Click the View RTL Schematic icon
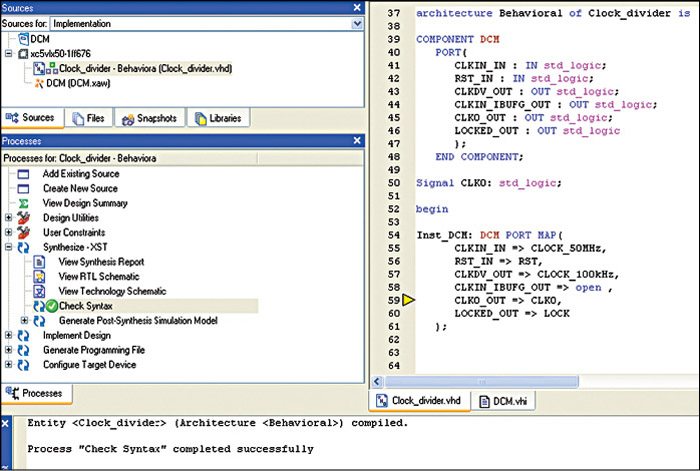Viewport: 700px width, 471px height. click(40, 277)
